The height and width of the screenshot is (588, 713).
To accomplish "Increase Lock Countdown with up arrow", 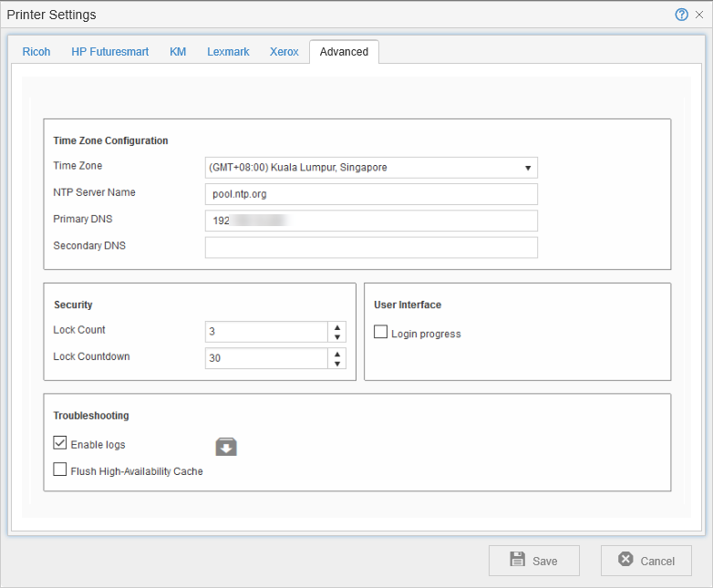I will click(337, 354).
